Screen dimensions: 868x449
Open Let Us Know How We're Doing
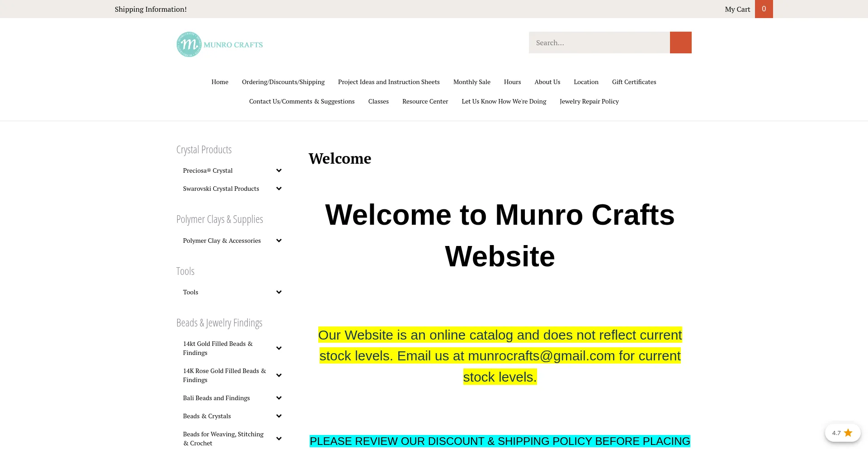click(x=504, y=101)
